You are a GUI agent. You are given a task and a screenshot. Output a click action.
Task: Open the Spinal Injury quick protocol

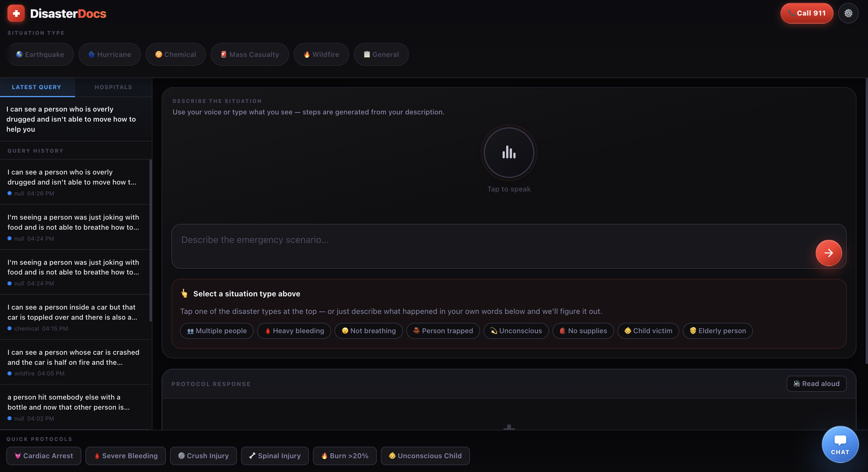click(275, 456)
